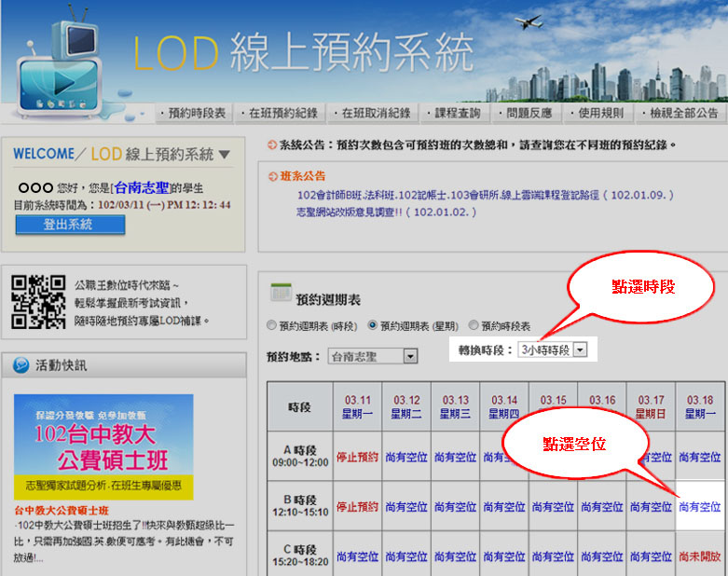728x576 pixels.
Task: Expand the WELCOME panel triangle arrow
Action: tap(225, 154)
